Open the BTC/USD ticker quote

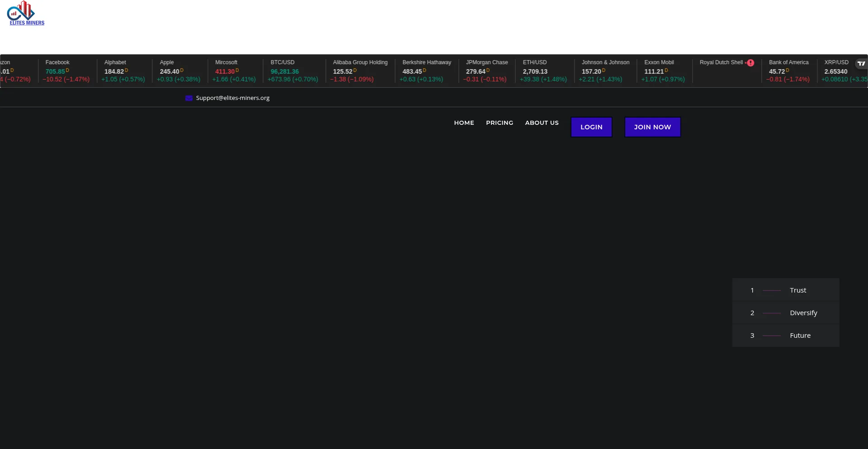[292, 71]
